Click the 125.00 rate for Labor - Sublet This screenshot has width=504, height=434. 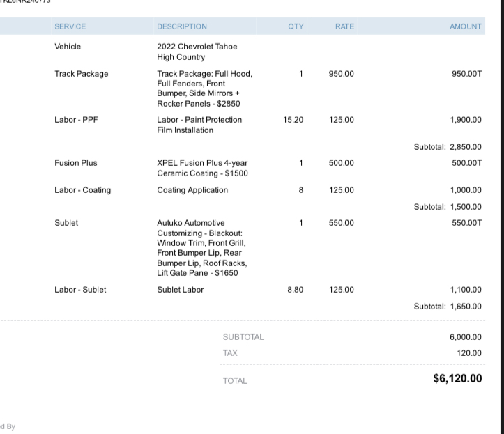[342, 290]
